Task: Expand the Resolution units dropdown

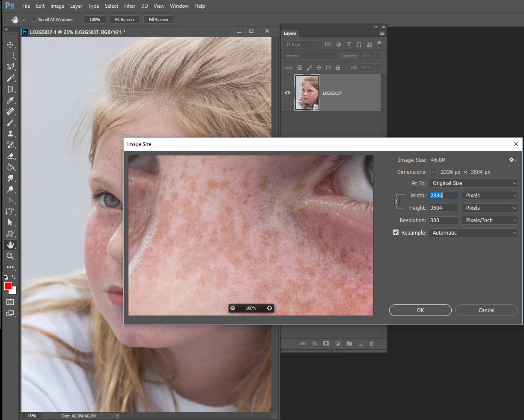Action: (x=490, y=220)
